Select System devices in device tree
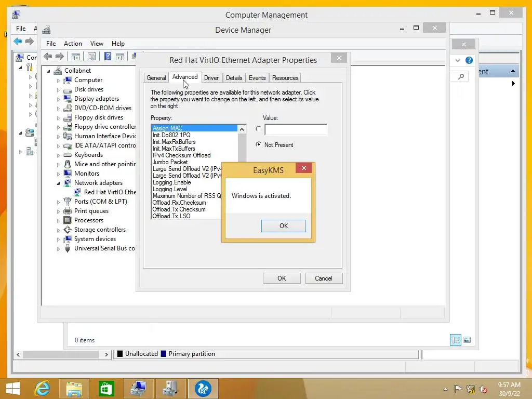The image size is (532, 399). (x=95, y=239)
